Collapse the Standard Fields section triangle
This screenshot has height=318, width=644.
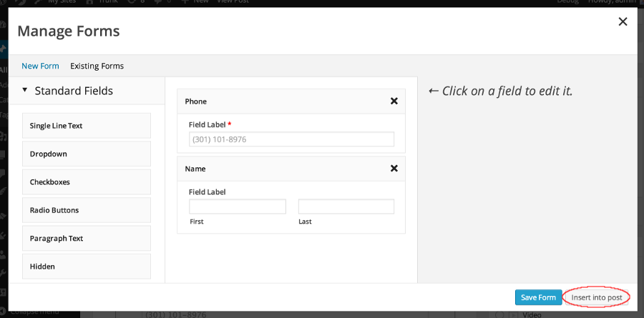[25, 91]
